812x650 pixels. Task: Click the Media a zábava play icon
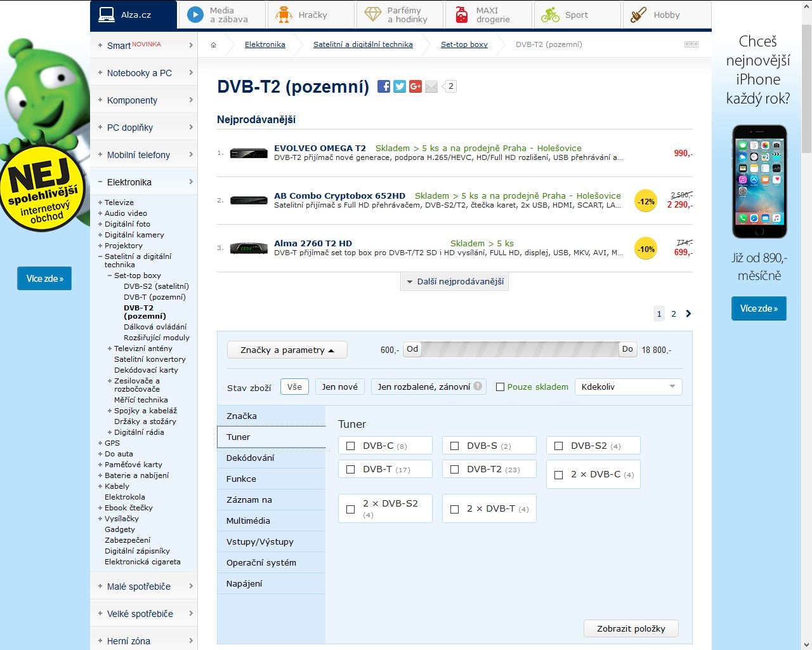click(195, 15)
